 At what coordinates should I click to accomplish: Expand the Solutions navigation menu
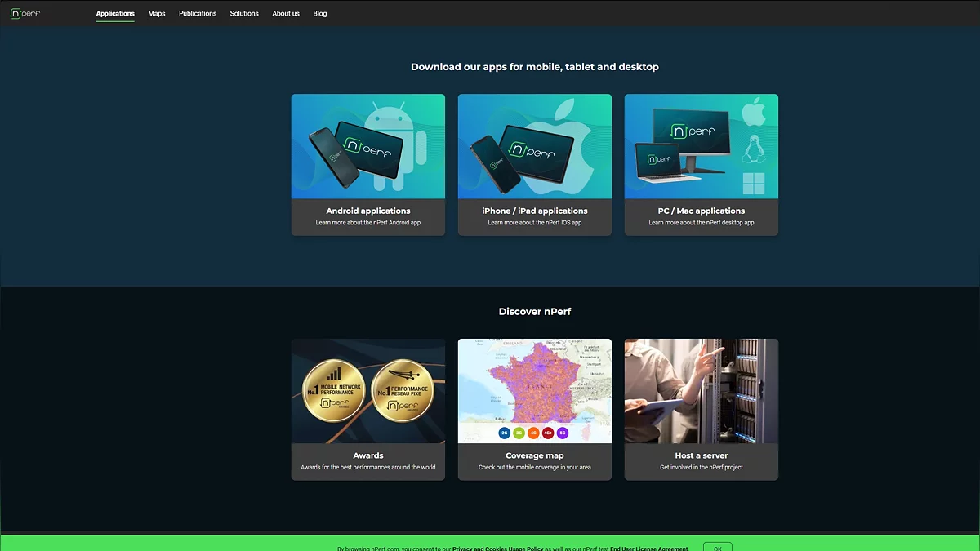click(x=244, y=14)
